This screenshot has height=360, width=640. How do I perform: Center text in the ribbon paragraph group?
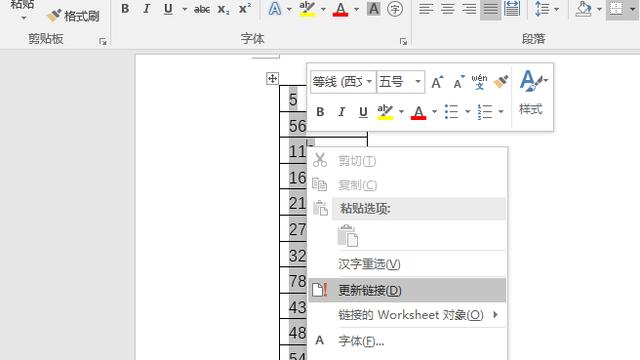point(448,9)
